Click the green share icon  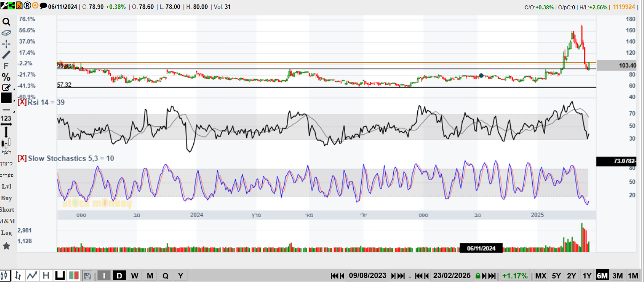point(11,6)
